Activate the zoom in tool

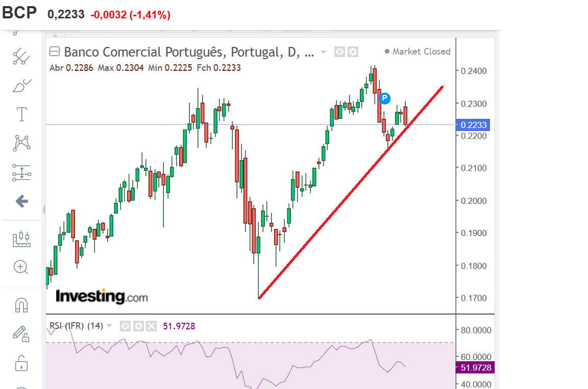click(21, 267)
